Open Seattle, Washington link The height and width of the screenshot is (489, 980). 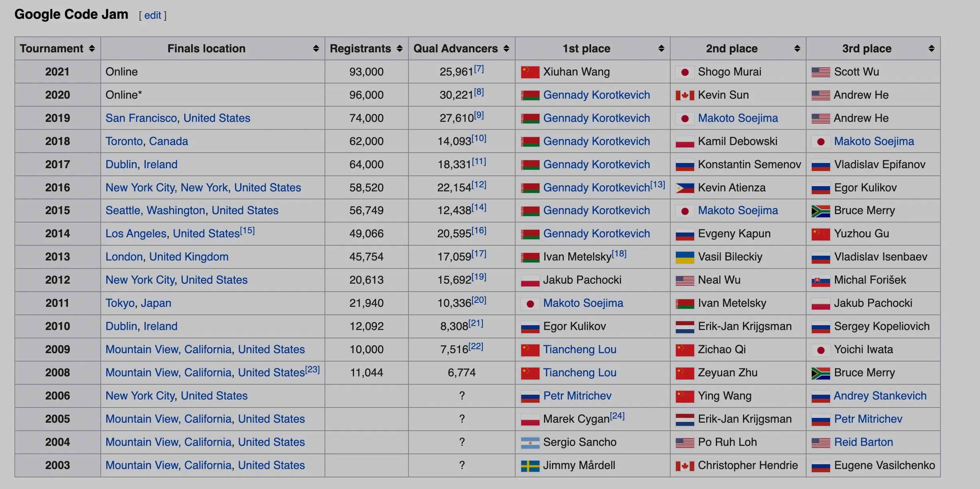(155, 211)
